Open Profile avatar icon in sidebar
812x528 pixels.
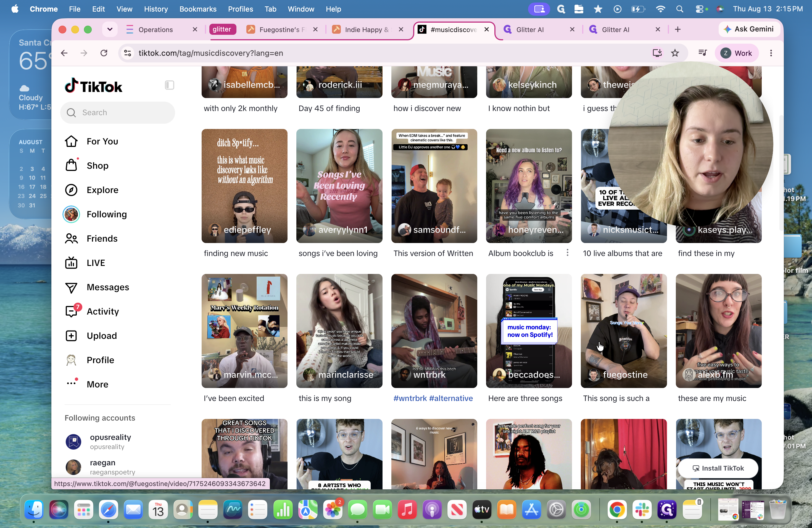(x=71, y=360)
